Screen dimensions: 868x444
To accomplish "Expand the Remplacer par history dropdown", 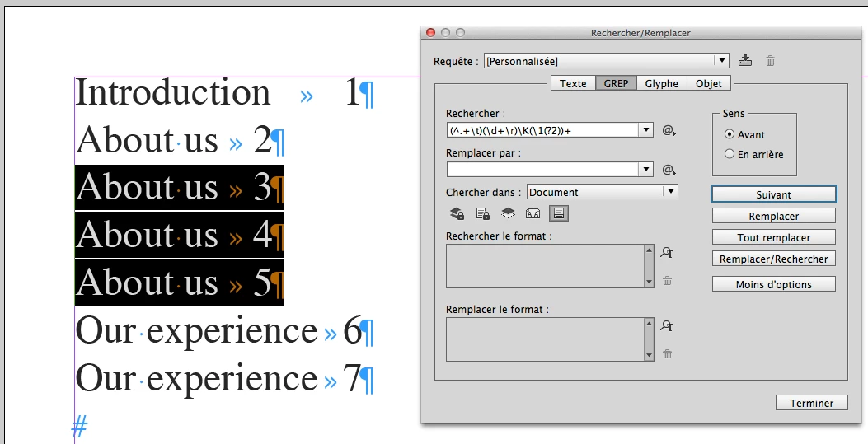I will tap(646, 170).
